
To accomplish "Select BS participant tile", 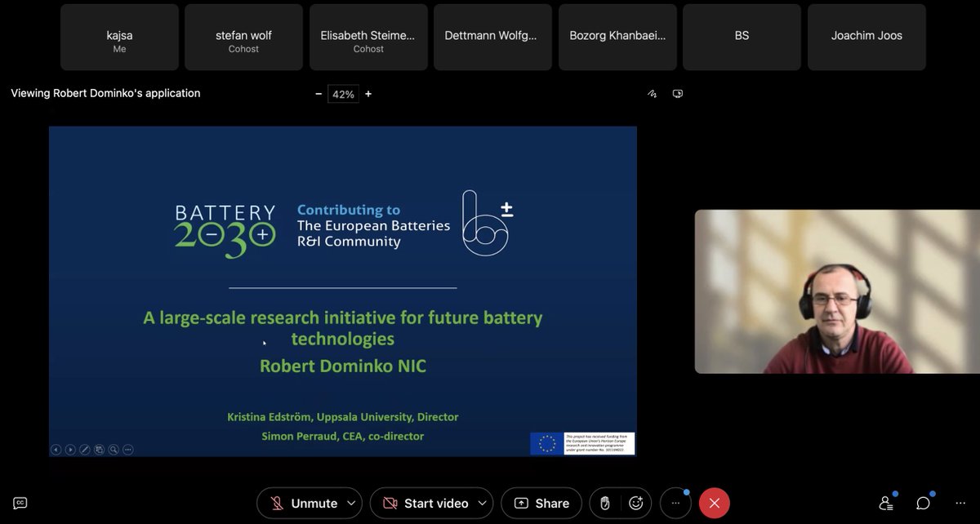I will point(742,37).
